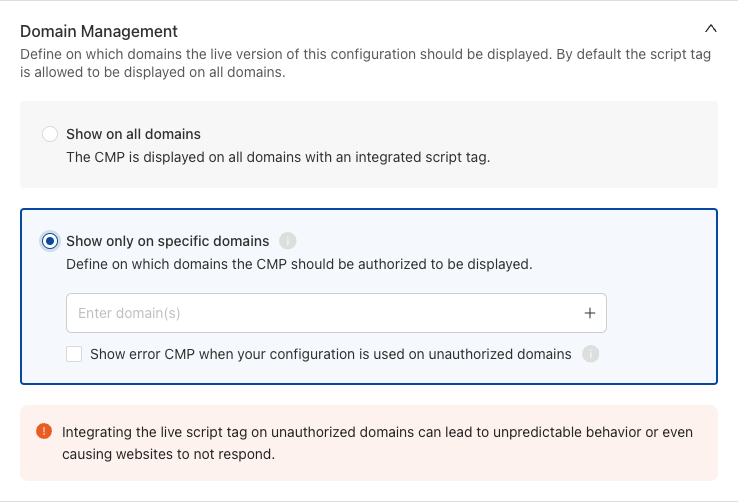Enable the Show error CMP checkbox
The height and width of the screenshot is (503, 738).
(74, 354)
